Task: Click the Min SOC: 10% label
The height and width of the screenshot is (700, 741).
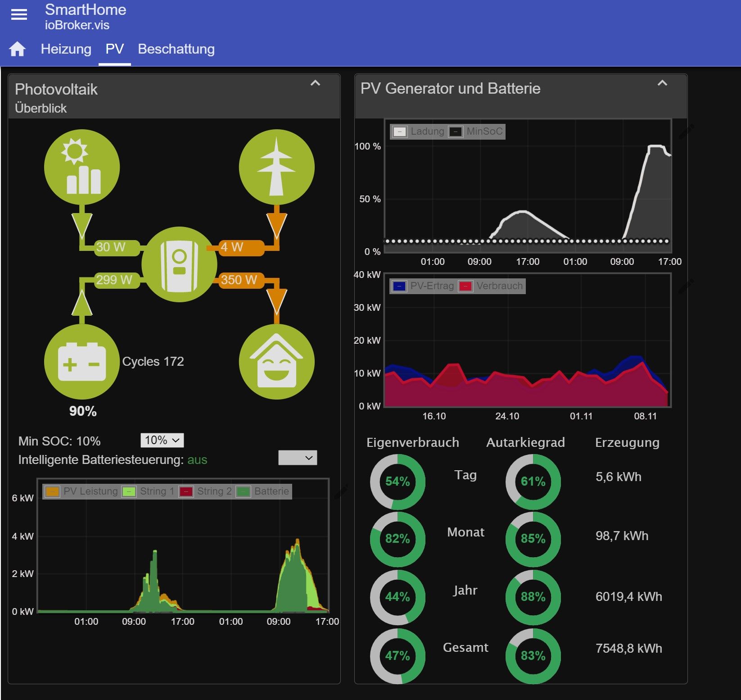Action: tap(59, 441)
